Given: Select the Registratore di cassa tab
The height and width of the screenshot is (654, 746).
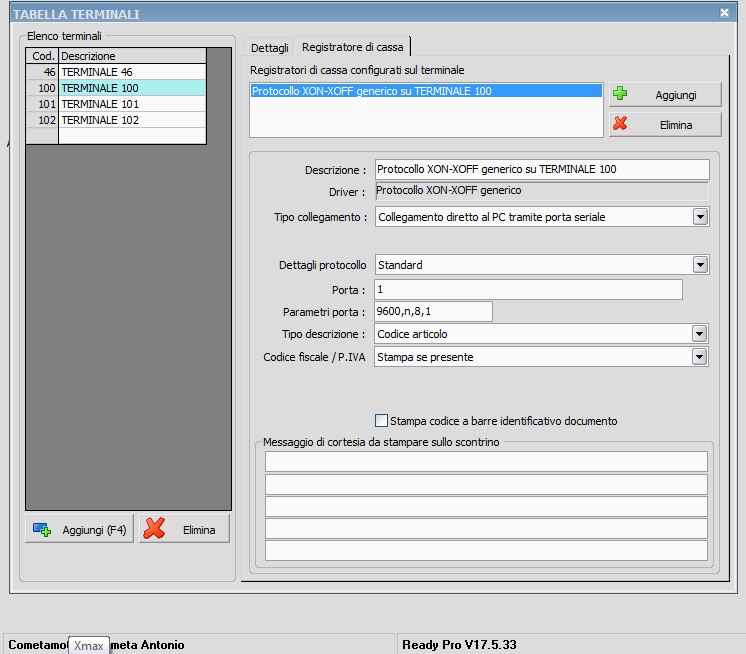Looking at the screenshot, I should 352,47.
